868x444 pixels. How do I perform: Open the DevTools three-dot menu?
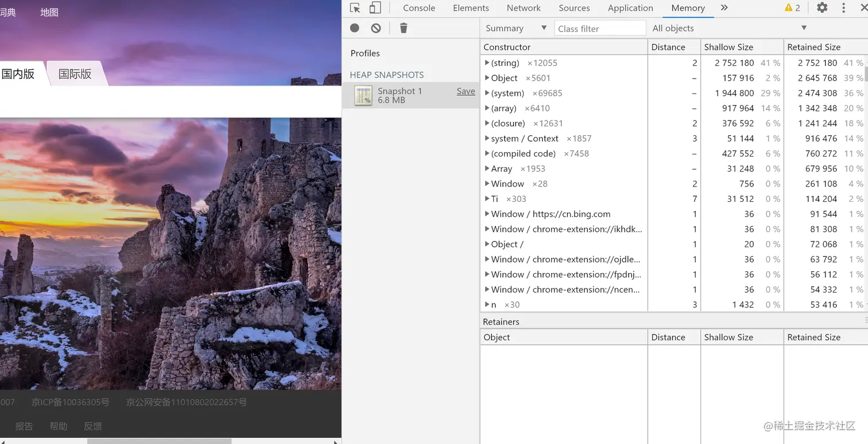pyautogui.click(x=843, y=8)
